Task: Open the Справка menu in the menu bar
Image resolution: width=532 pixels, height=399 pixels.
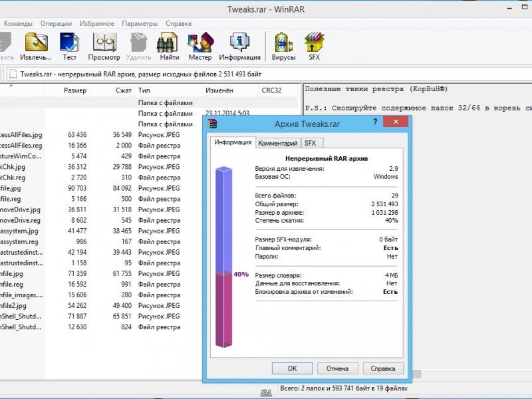Action: pos(178,23)
